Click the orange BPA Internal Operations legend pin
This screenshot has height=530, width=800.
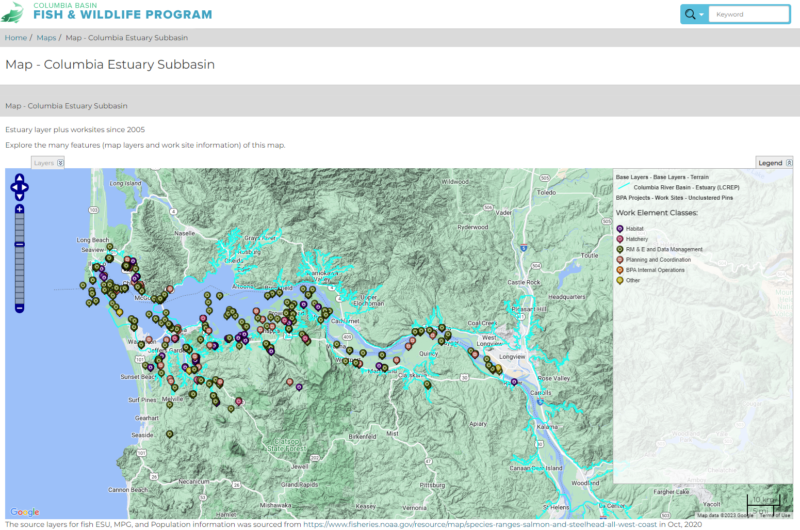(620, 270)
